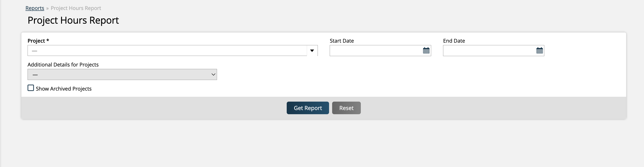Focus the Start Date text field
Viewport: 644px width, 167px height.
(x=375, y=51)
